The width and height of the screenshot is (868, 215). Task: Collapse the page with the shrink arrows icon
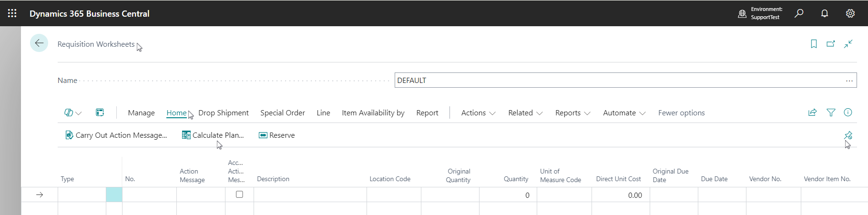[x=848, y=44]
